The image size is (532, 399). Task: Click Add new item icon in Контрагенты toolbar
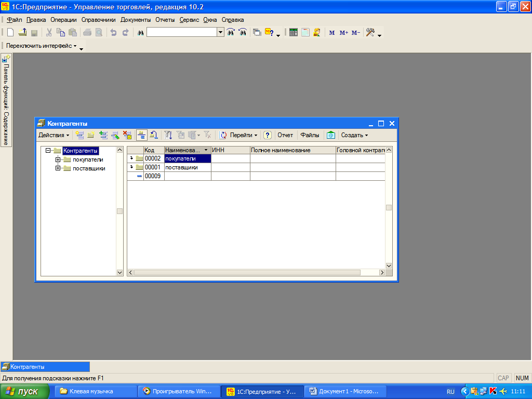pos(79,135)
